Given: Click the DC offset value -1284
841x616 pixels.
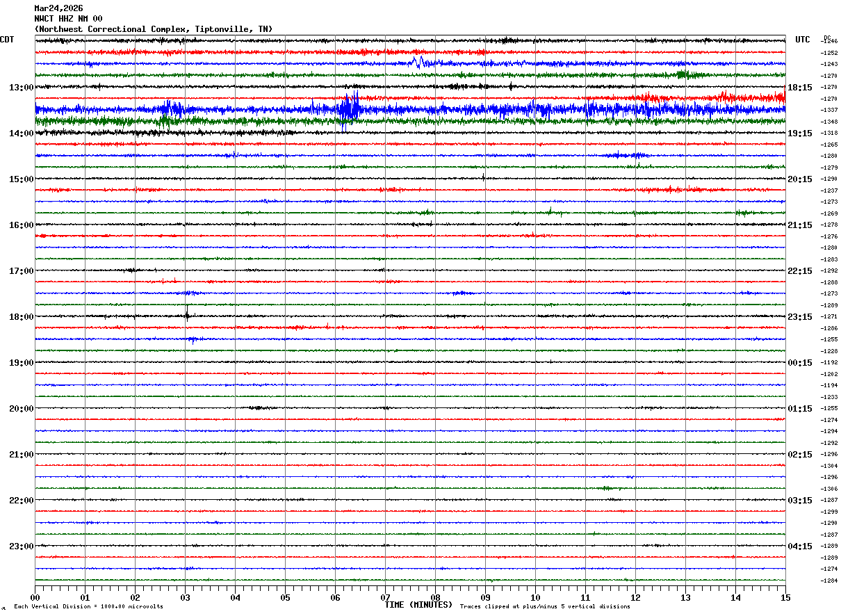Looking at the screenshot, I should click(x=828, y=581).
